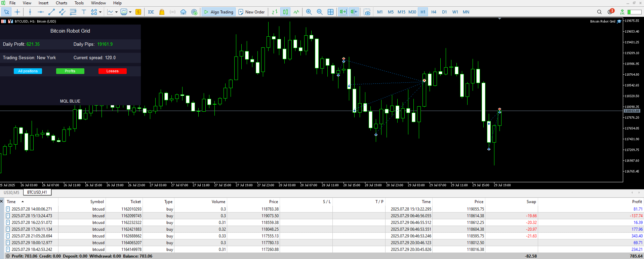Click the green LVL icon
644x259 pixels.
pyautogui.click(x=622, y=12)
